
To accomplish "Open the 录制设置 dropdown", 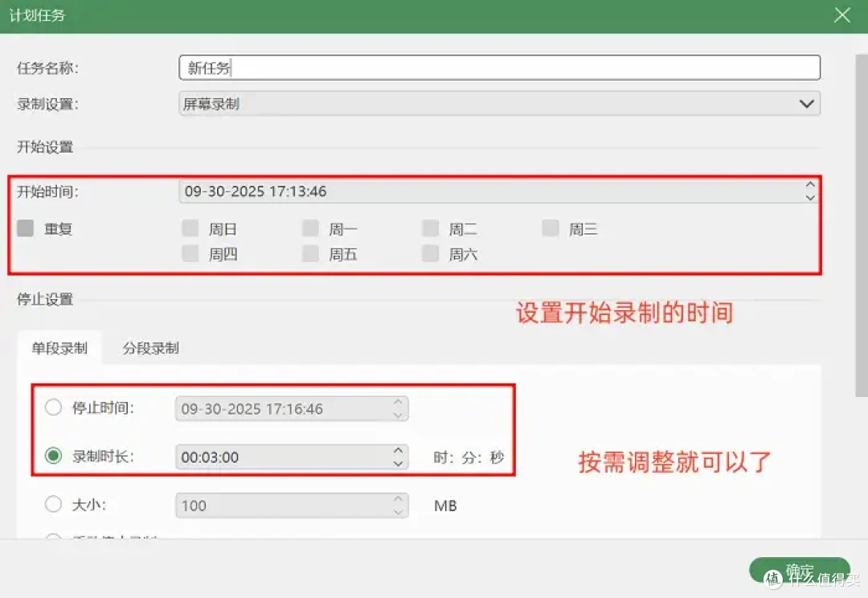I will coord(499,104).
